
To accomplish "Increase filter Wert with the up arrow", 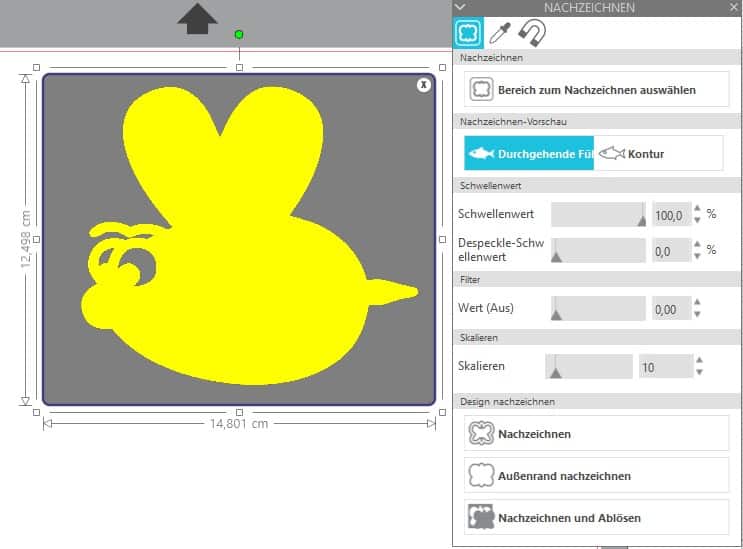I will [697, 302].
